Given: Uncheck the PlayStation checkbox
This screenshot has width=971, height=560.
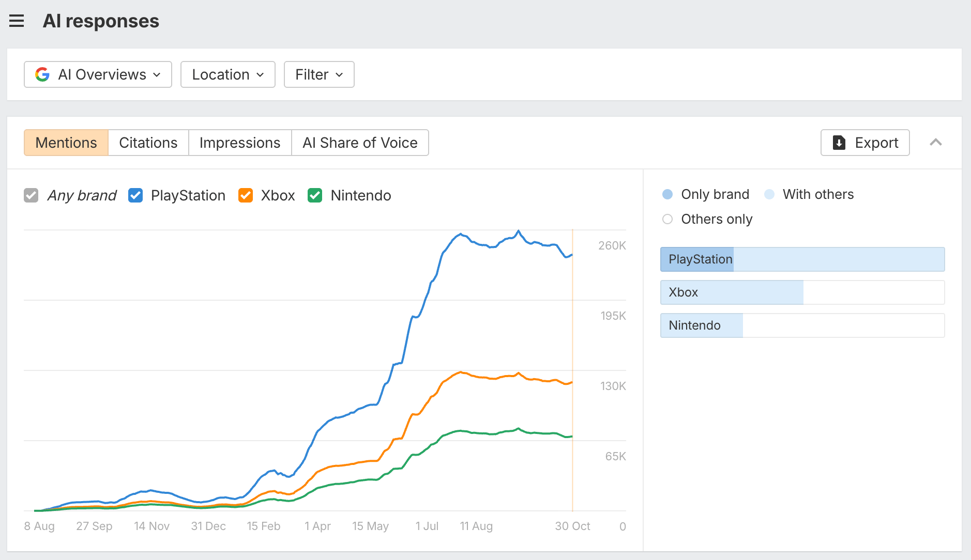Looking at the screenshot, I should coord(135,195).
